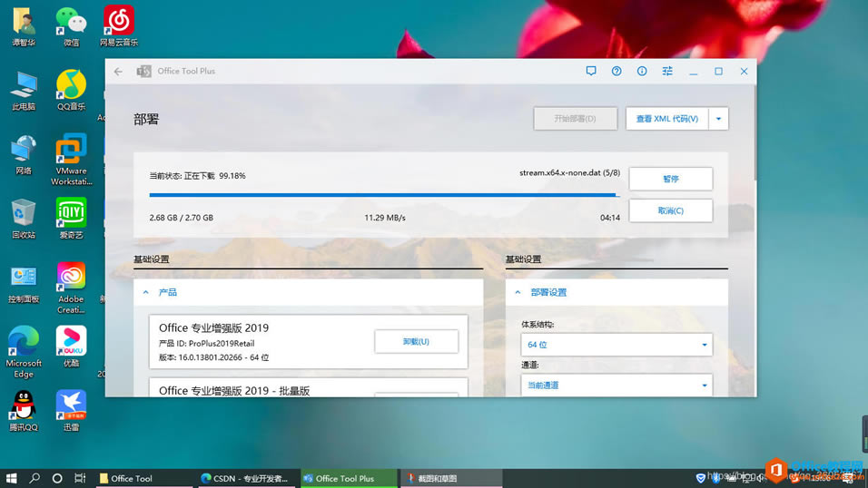Launch the Adobe Creative Cloud shortcut
This screenshot has height=488, width=868.
pyautogui.click(x=71, y=288)
